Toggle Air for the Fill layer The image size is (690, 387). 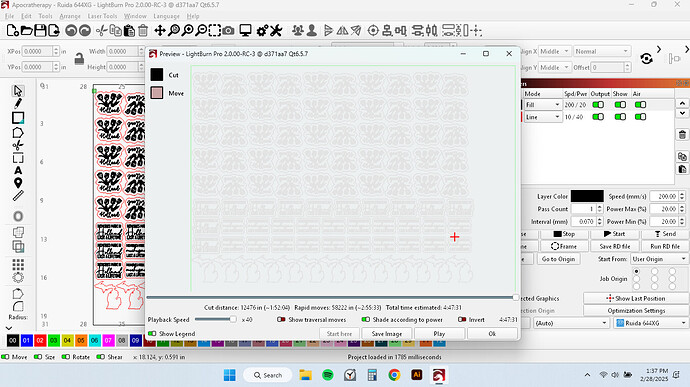640,105
